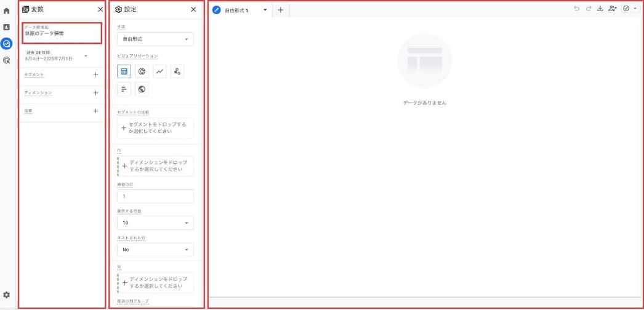Select the table visualization icon
This screenshot has height=310, width=644.
click(x=124, y=71)
